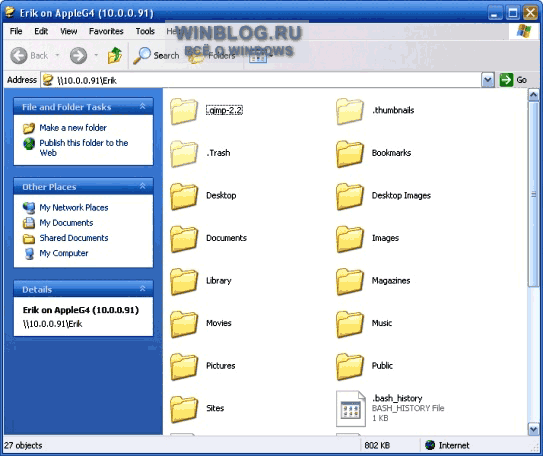Open the .thumbnails folder icon

350,111
